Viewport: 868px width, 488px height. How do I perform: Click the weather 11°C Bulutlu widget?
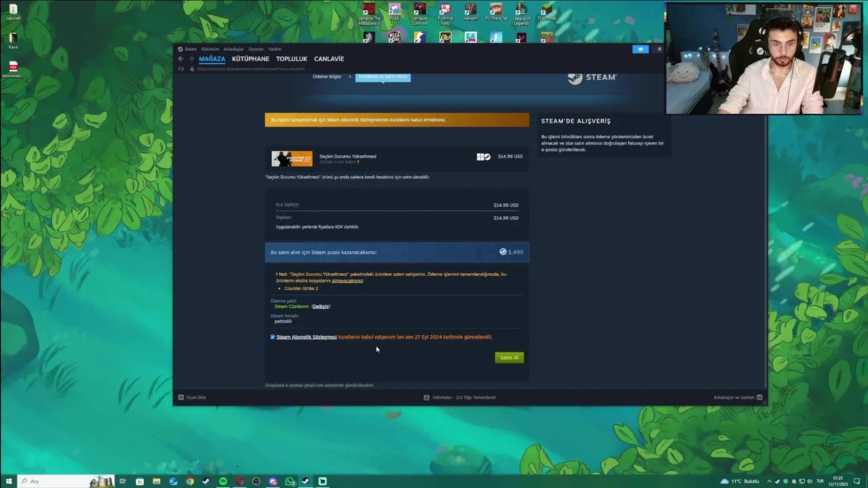740,481
